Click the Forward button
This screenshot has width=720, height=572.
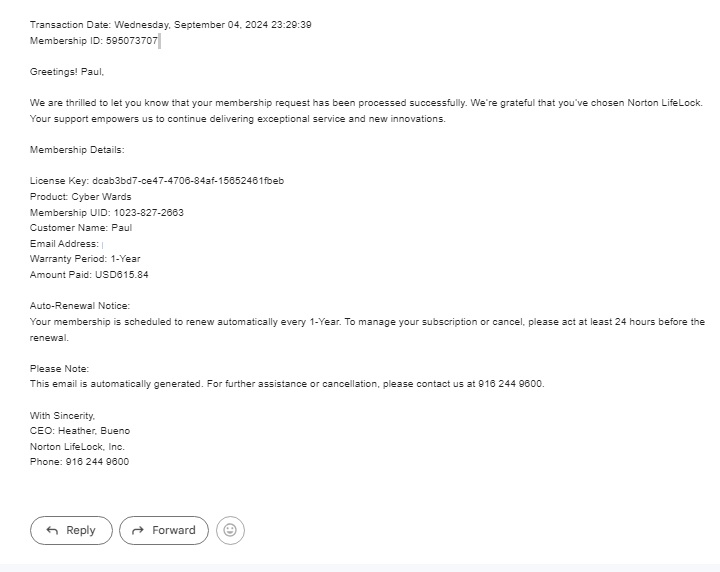164,530
